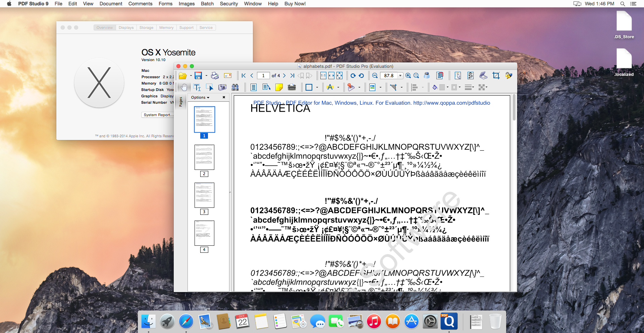Take a snapshot with the camera tool
Image resolution: width=644 pixels, height=333 pixels.
(222, 88)
